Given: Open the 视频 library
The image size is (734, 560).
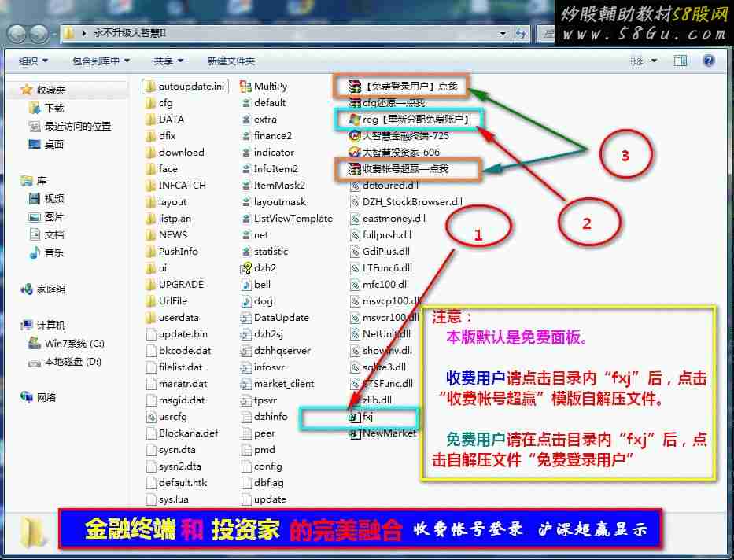Looking at the screenshot, I should (x=53, y=198).
